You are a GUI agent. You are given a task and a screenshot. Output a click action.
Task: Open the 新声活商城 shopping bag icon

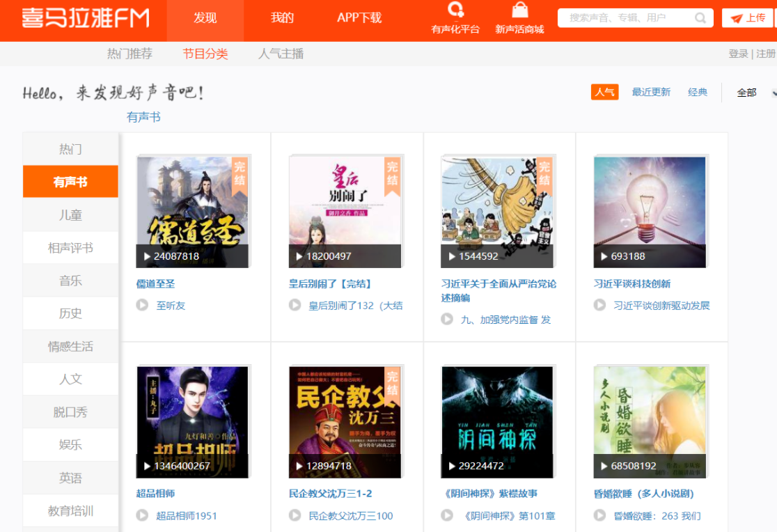519,10
